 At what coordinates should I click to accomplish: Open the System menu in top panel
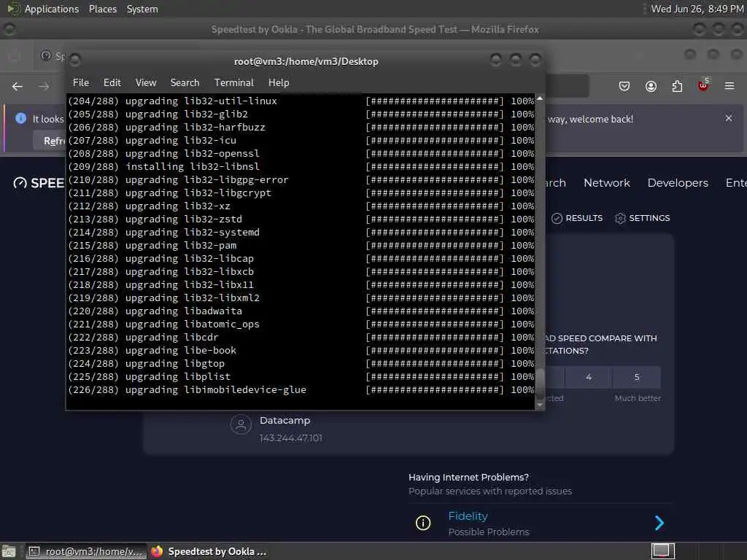[142, 9]
